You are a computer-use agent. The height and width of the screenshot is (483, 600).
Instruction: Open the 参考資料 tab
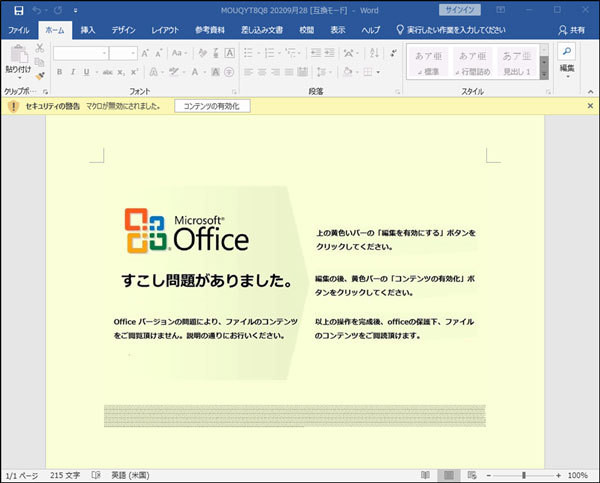click(x=210, y=30)
